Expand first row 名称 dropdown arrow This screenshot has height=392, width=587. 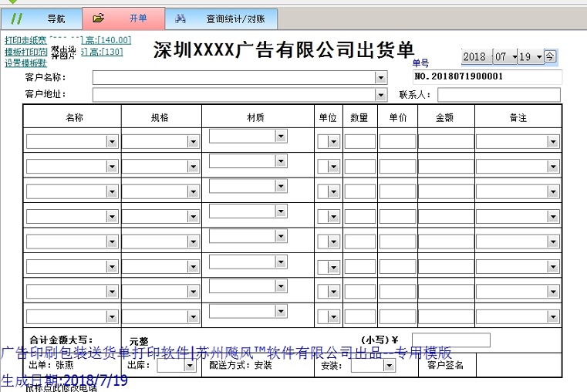click(112, 142)
